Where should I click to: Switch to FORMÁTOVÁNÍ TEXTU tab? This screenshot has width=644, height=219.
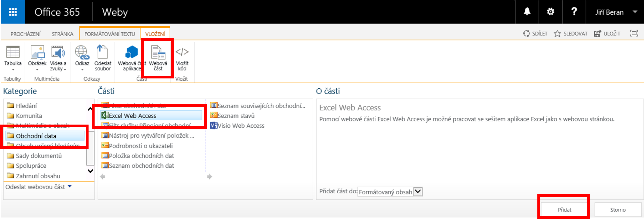pos(110,34)
